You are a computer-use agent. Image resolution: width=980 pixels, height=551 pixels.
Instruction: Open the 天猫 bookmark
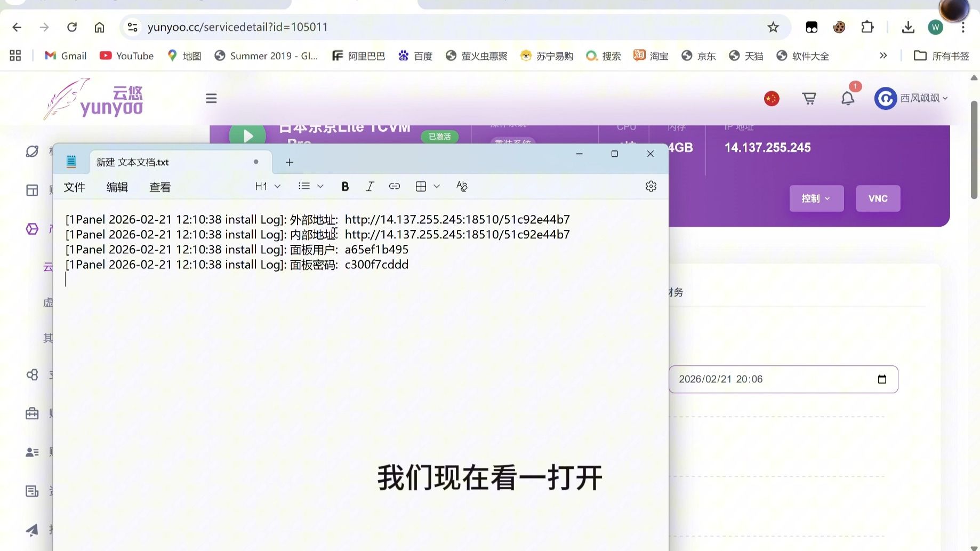(x=746, y=56)
